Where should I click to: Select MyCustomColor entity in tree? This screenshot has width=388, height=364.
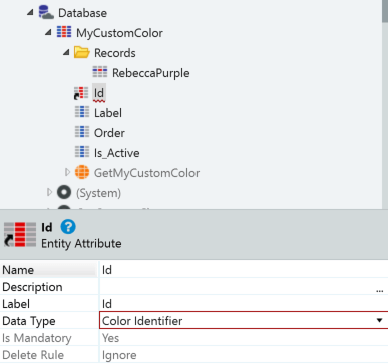(x=119, y=33)
